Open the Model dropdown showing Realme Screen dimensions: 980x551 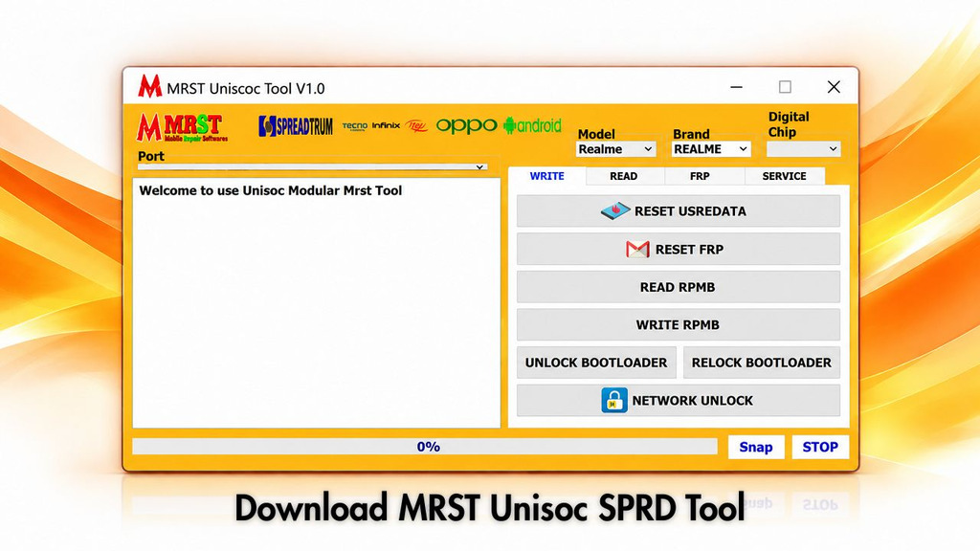615,149
